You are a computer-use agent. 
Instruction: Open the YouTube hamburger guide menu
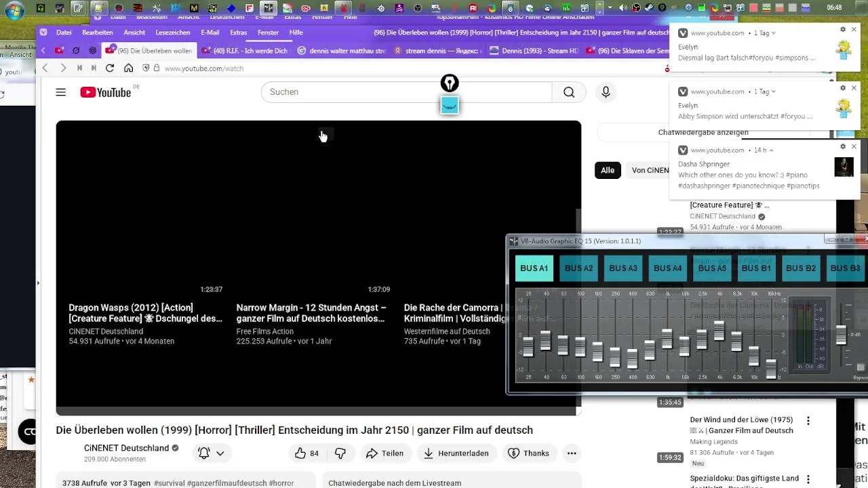point(61,92)
